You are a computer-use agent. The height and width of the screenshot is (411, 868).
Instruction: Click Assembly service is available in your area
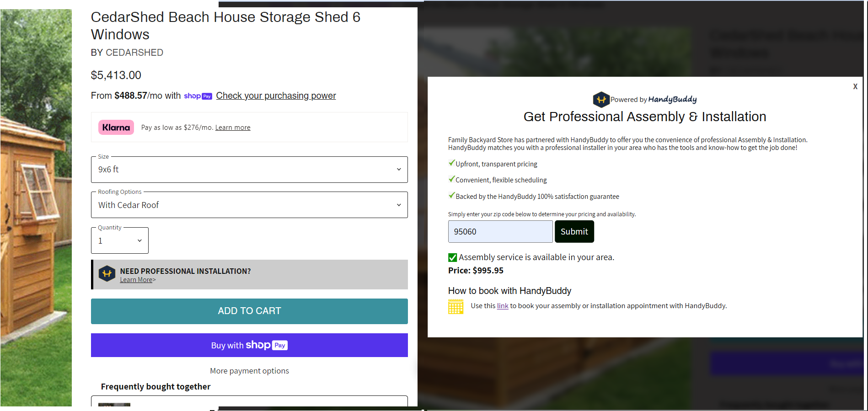tap(536, 257)
